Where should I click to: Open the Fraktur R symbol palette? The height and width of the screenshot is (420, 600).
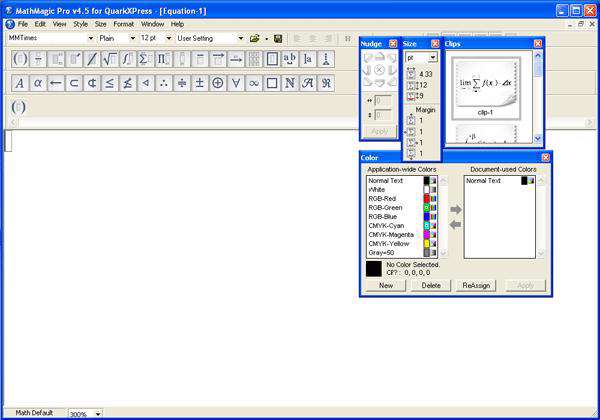click(x=326, y=83)
